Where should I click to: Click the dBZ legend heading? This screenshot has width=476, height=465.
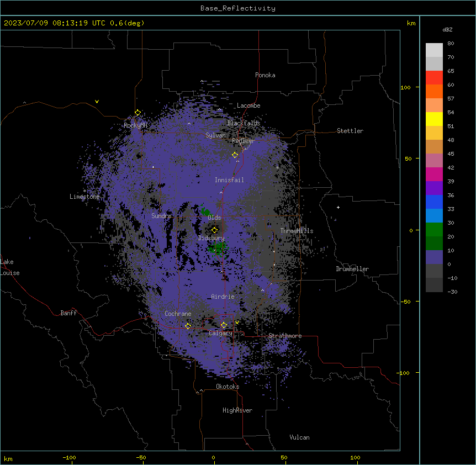[x=447, y=29]
